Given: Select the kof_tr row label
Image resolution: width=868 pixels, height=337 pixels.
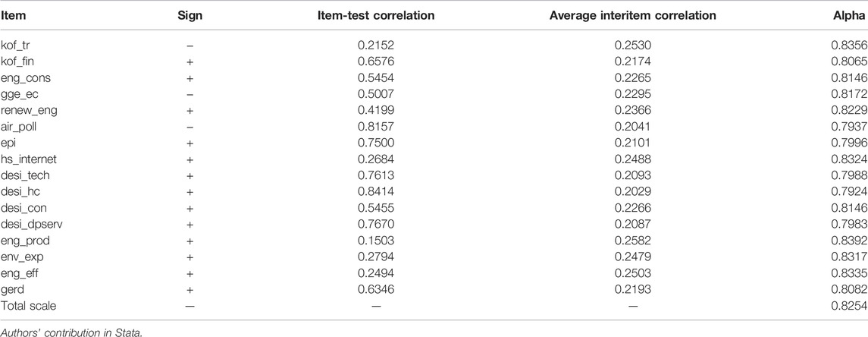Looking at the screenshot, I should 15,45.
